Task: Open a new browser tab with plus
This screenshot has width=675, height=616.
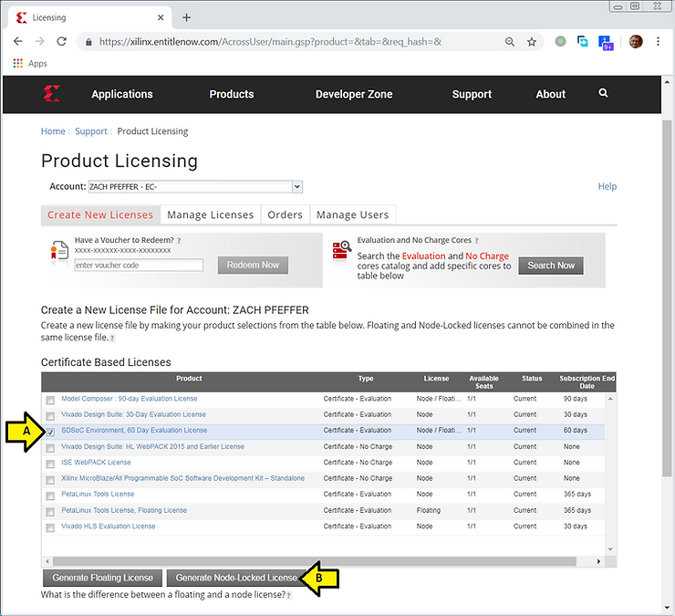Action: point(186,17)
